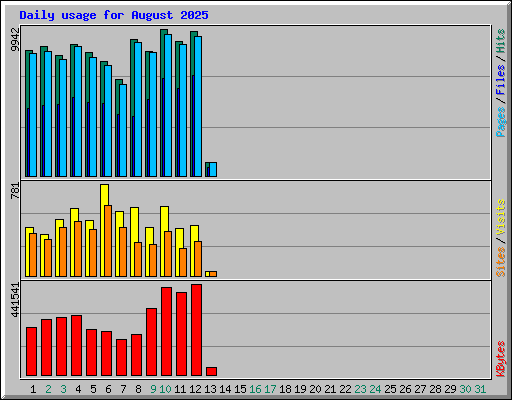Click the chart title 'Daily usage for August 2025'

(x=114, y=15)
